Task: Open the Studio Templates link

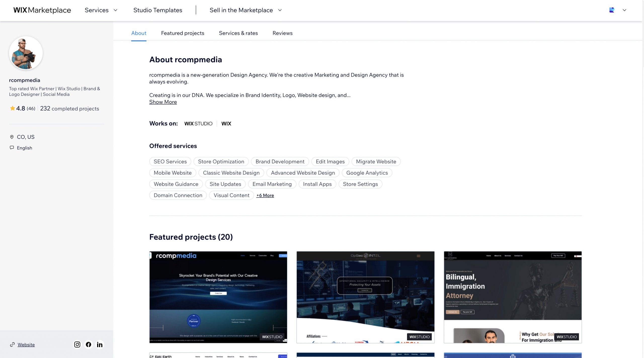Action: [x=158, y=10]
